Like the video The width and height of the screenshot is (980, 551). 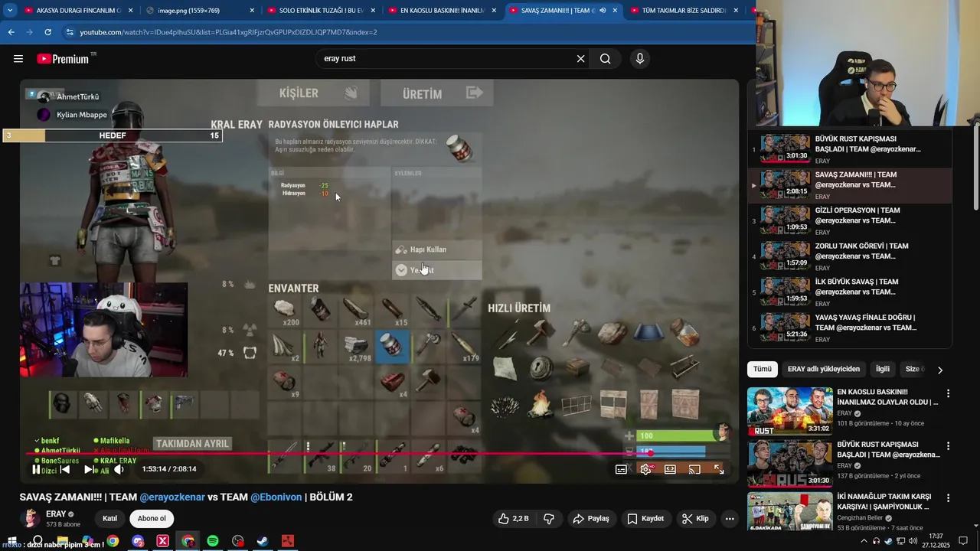(x=513, y=518)
